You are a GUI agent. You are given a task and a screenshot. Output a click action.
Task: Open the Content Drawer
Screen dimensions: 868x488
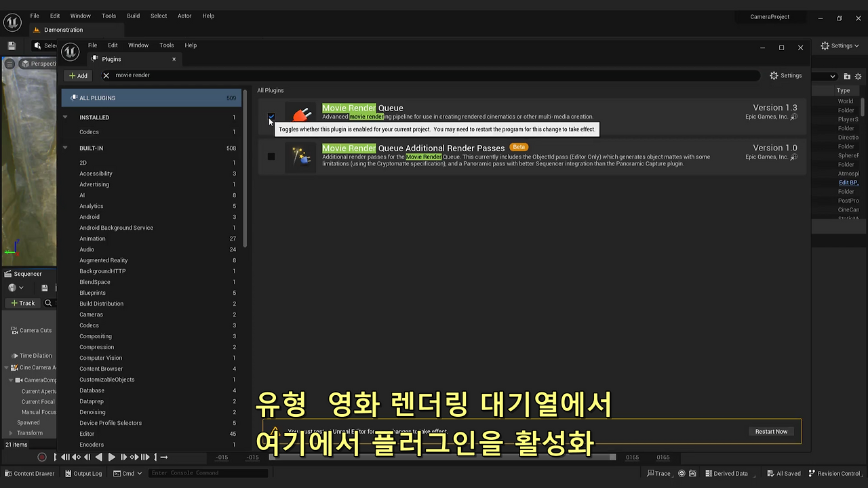click(29, 473)
